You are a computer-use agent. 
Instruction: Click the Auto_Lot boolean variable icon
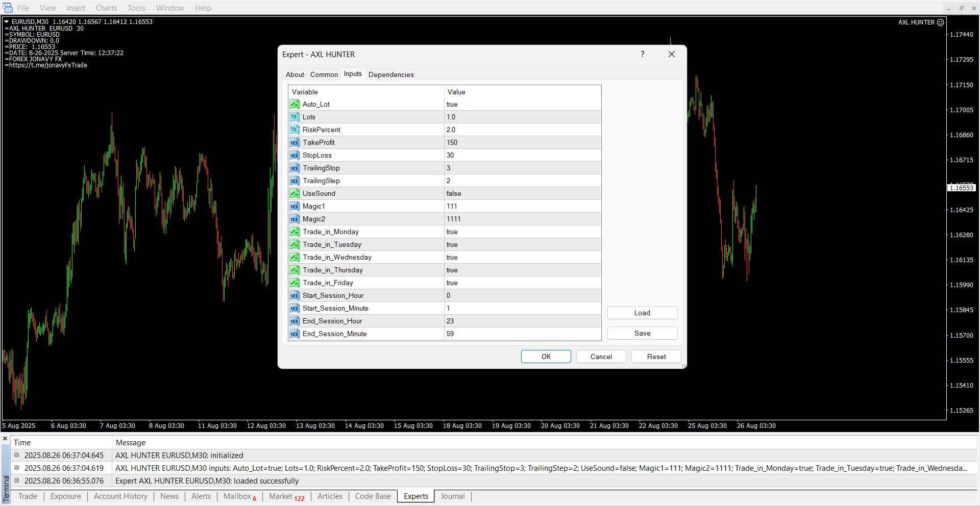click(x=295, y=105)
